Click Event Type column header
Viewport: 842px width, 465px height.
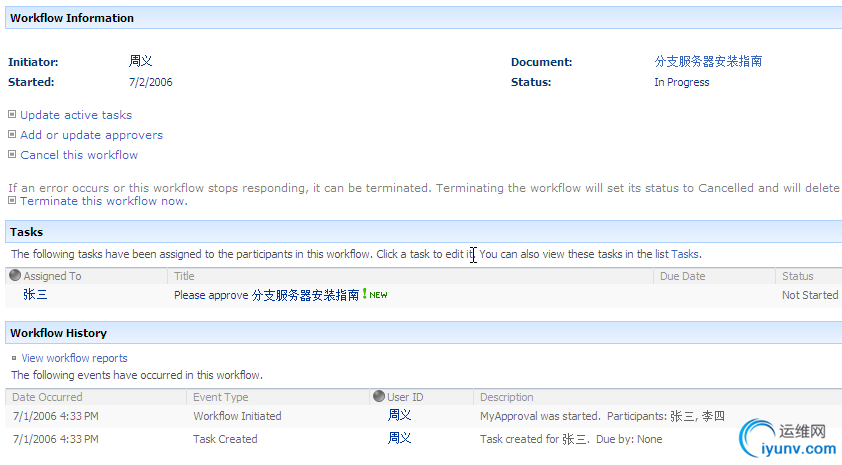[220, 397]
